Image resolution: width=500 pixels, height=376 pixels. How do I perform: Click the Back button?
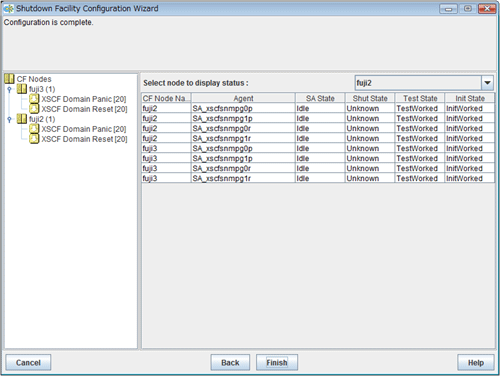(x=230, y=362)
